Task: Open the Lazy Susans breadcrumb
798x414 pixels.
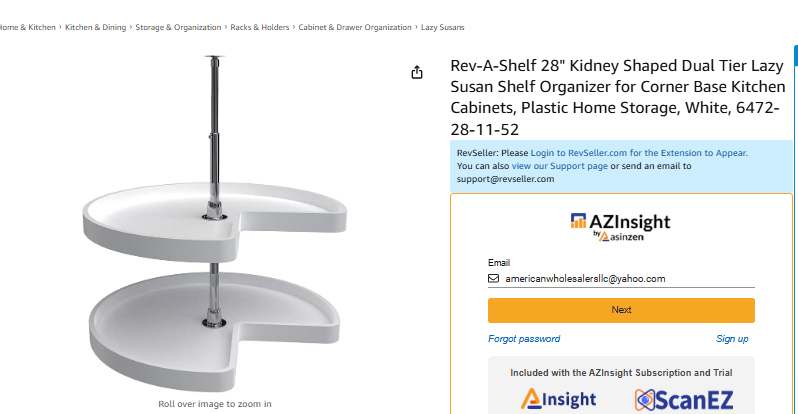Action: (x=442, y=27)
